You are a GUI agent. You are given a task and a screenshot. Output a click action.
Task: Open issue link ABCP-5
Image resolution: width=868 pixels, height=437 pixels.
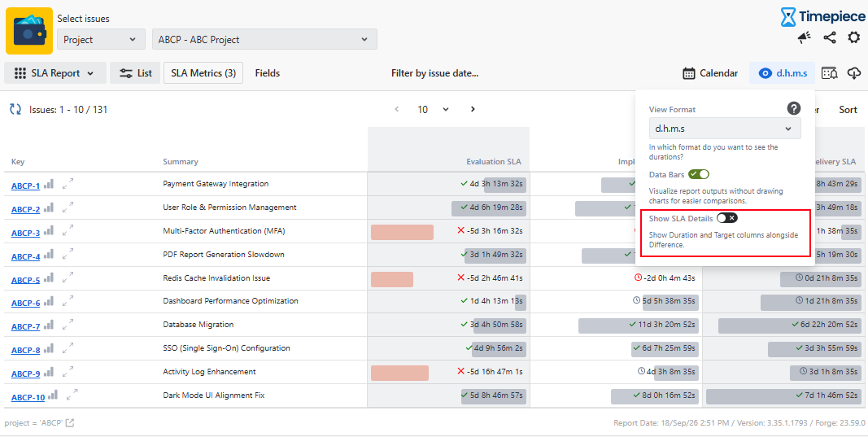tap(25, 280)
